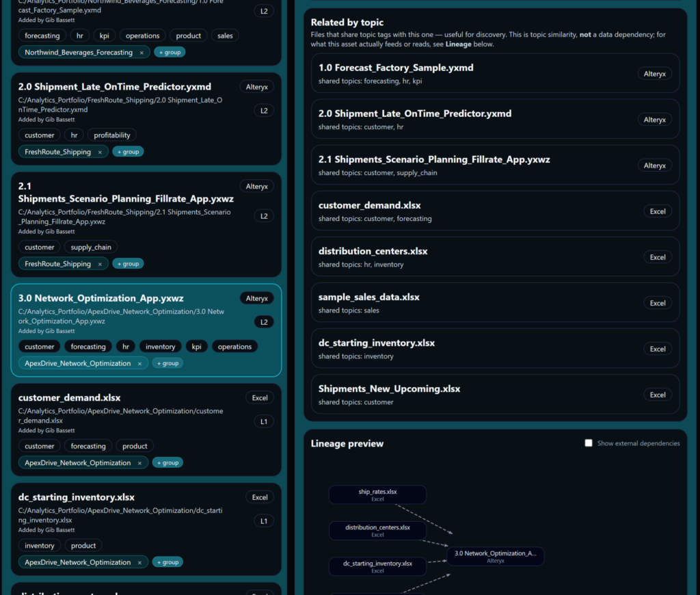The height and width of the screenshot is (595, 700).
Task: Open related file Shipments_New_Upcoming.xlsx
Action: point(495,395)
